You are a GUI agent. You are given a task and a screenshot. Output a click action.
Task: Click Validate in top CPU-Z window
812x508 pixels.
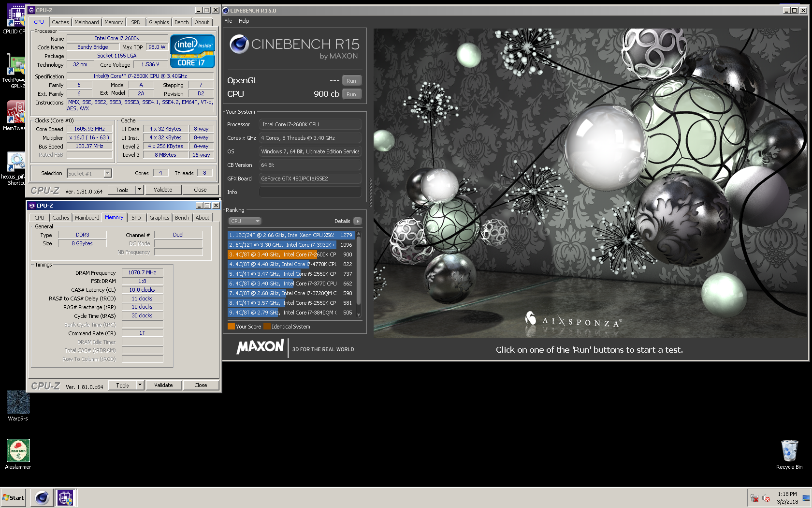pos(163,190)
